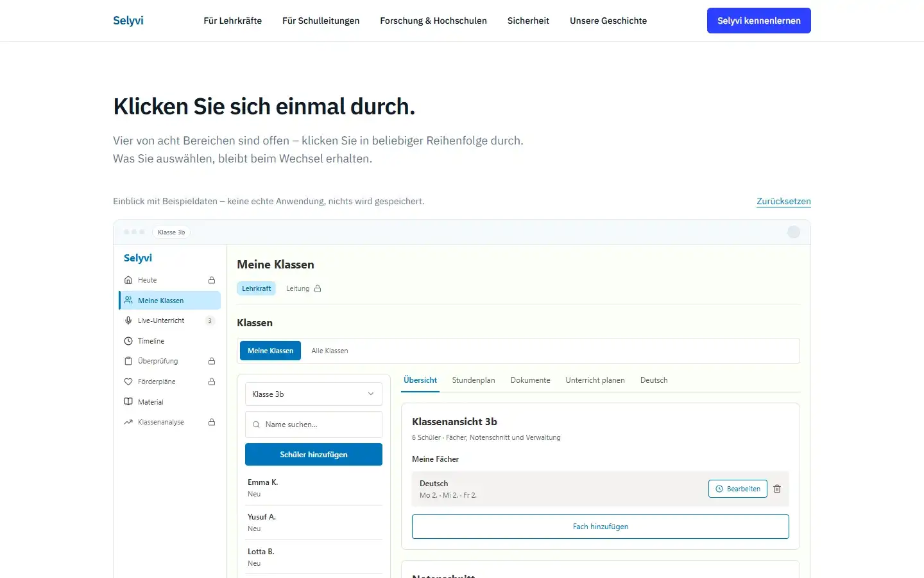The image size is (924, 578).
Task: Click the Fach hinzufügen button
Action: point(601,527)
